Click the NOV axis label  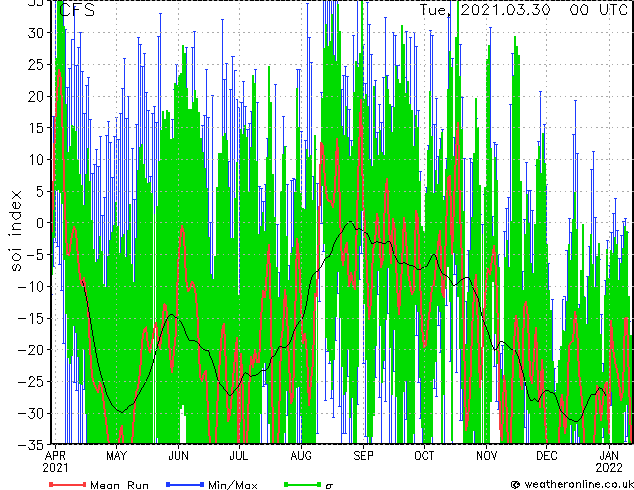pyautogui.click(x=486, y=456)
